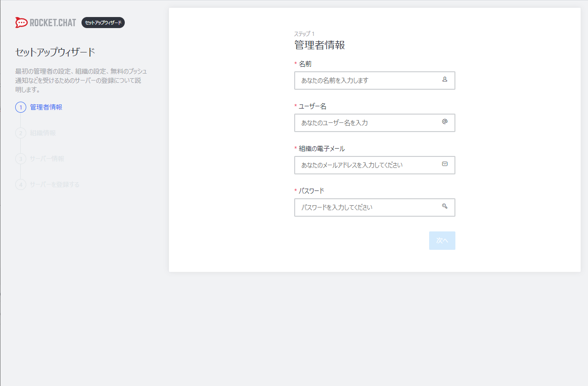
Task: Select the step 2 circle for 組織情報
Action: tap(21, 133)
